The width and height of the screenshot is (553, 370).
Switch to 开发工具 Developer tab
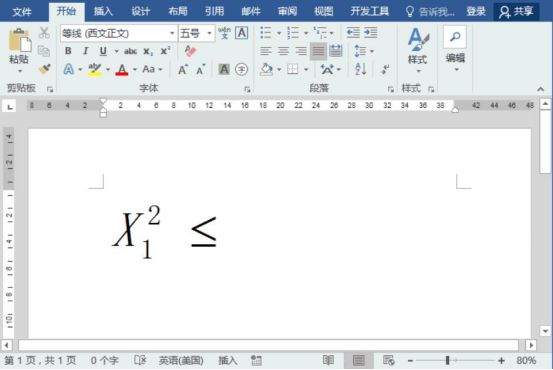[x=370, y=12]
